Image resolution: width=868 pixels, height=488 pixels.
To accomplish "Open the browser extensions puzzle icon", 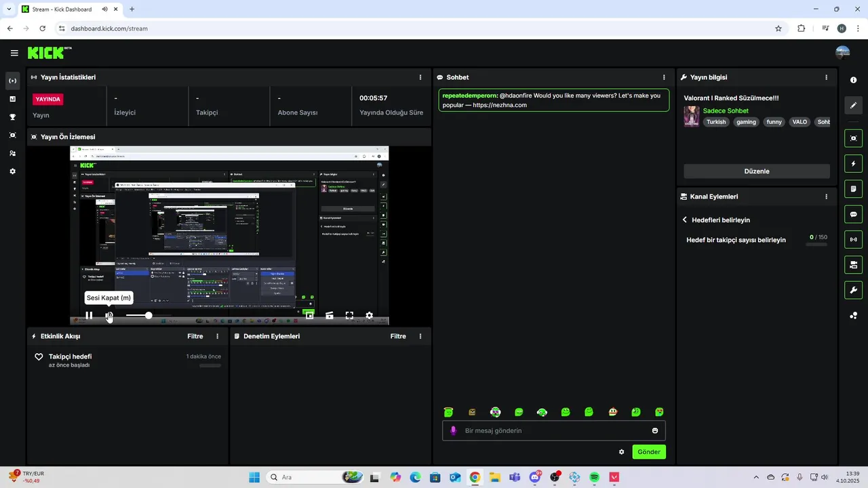I will (x=802, y=28).
